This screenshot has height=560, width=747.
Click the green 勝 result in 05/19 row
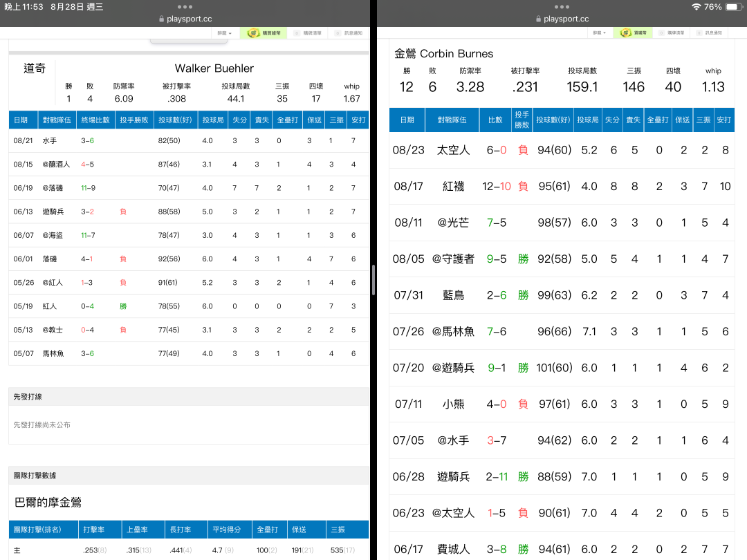click(123, 306)
